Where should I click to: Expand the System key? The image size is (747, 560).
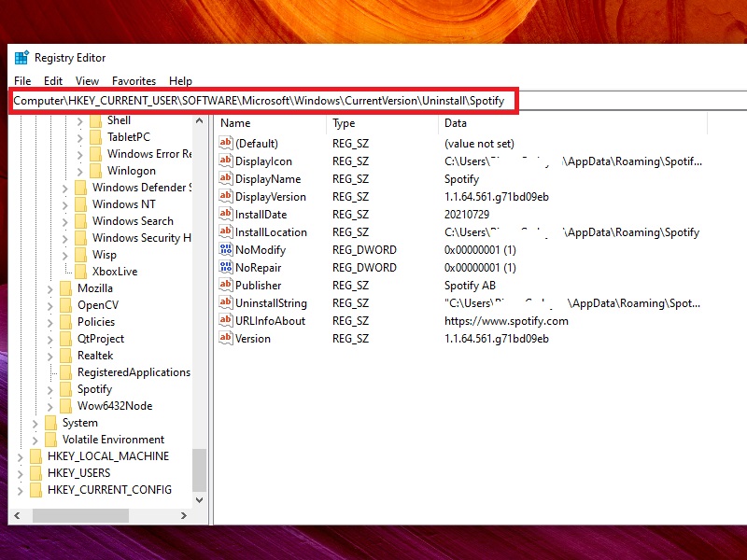(x=35, y=424)
